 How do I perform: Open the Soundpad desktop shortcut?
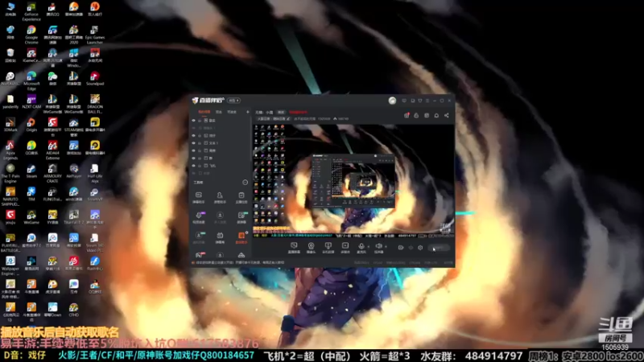[x=95, y=78]
